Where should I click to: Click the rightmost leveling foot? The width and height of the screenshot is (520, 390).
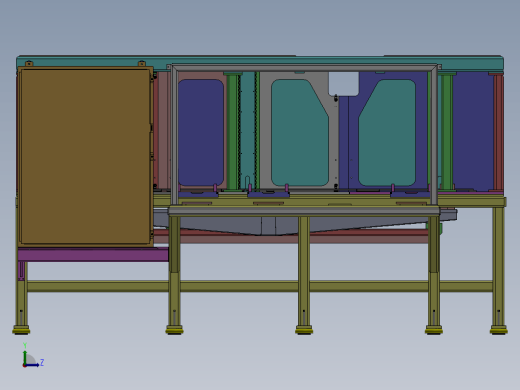point(498,330)
